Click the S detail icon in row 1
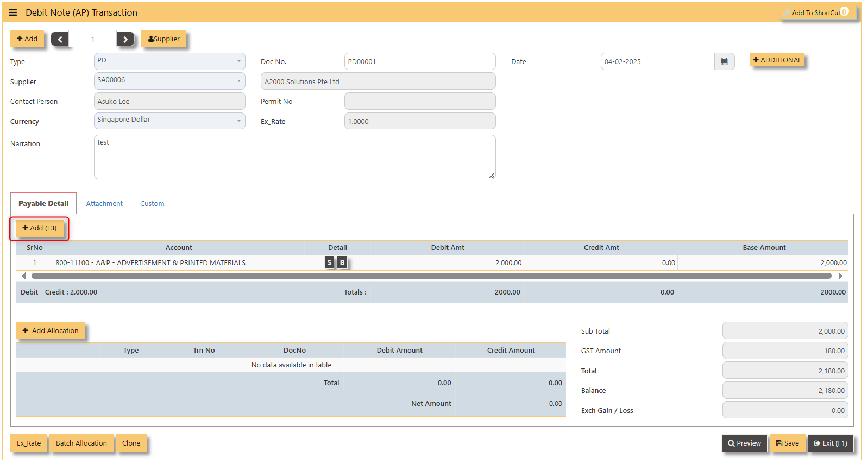This screenshot has height=463, width=868. tap(329, 262)
